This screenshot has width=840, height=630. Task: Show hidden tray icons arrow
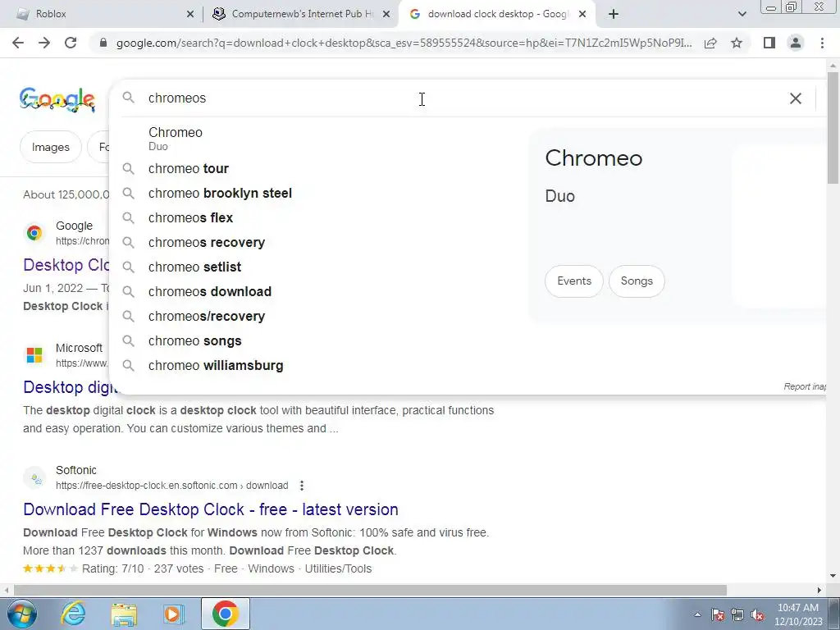click(x=697, y=615)
